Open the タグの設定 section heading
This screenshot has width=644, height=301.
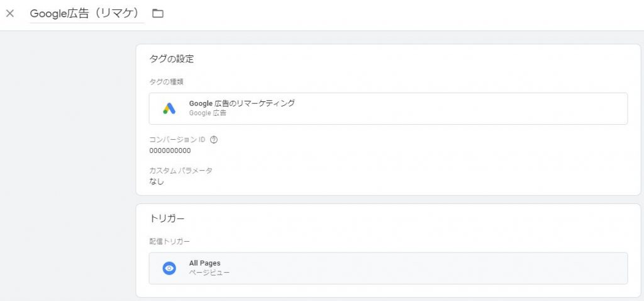(x=171, y=59)
